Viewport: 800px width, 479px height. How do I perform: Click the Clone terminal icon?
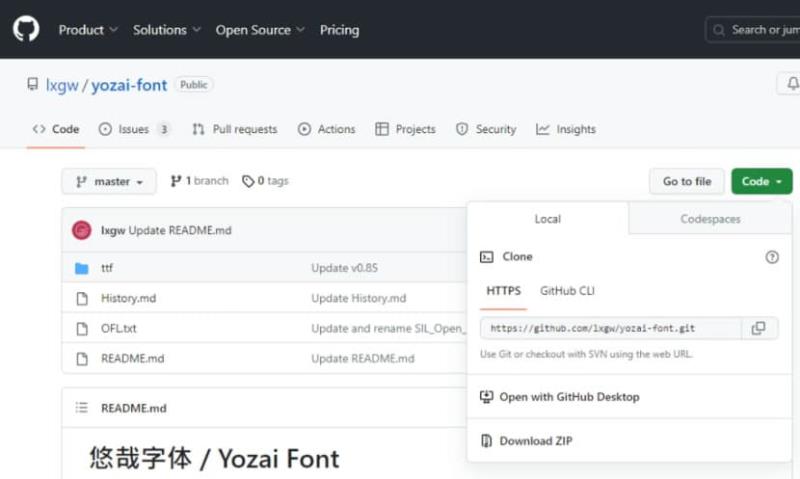(487, 257)
